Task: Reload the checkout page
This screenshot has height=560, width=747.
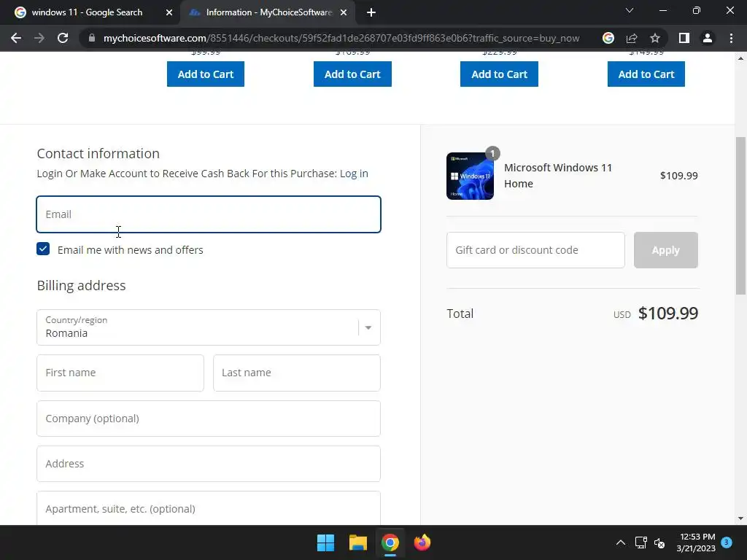Action: (63, 38)
